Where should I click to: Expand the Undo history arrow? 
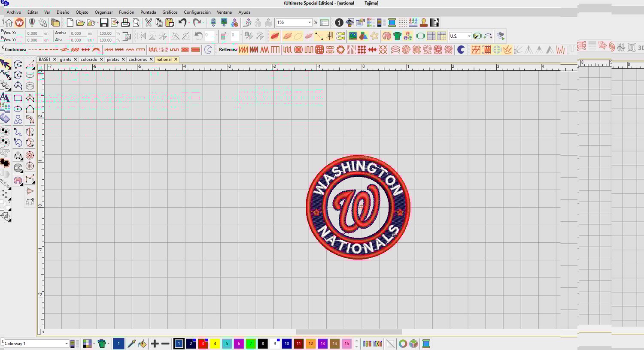pyautogui.click(x=189, y=22)
